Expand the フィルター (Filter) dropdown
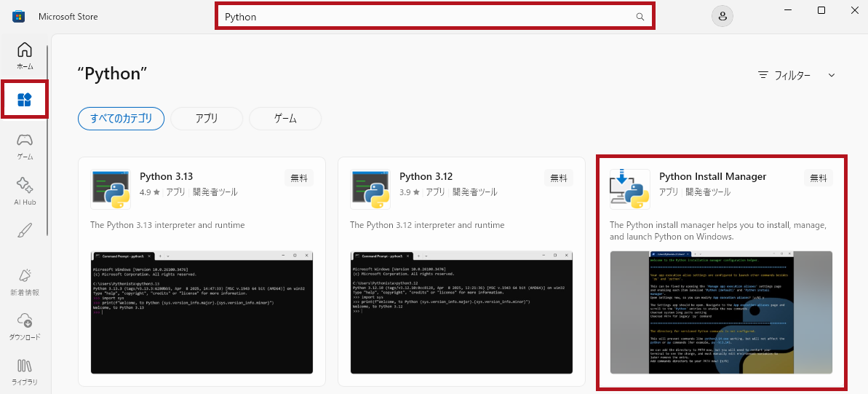The image size is (868, 394). pyautogui.click(x=797, y=75)
